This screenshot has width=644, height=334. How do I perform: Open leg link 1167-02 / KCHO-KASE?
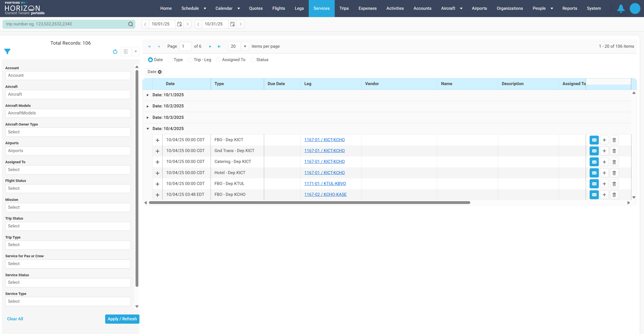tap(325, 194)
